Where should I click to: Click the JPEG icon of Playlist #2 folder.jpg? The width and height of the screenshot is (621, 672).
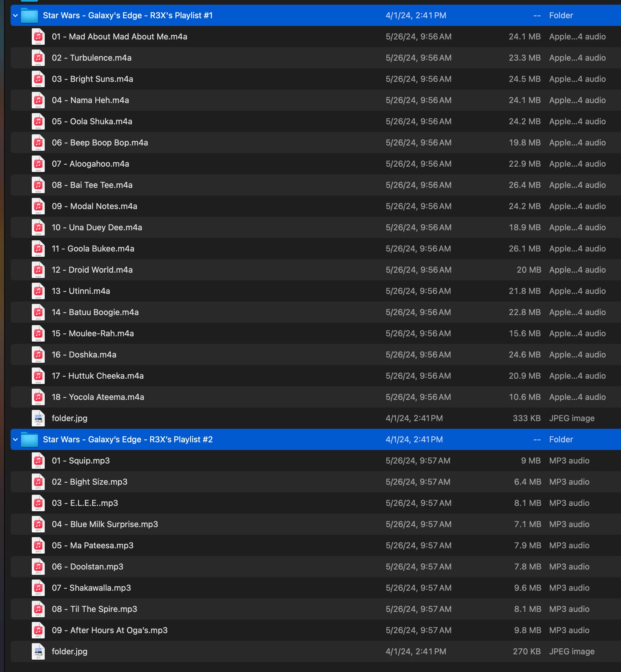pyautogui.click(x=38, y=651)
